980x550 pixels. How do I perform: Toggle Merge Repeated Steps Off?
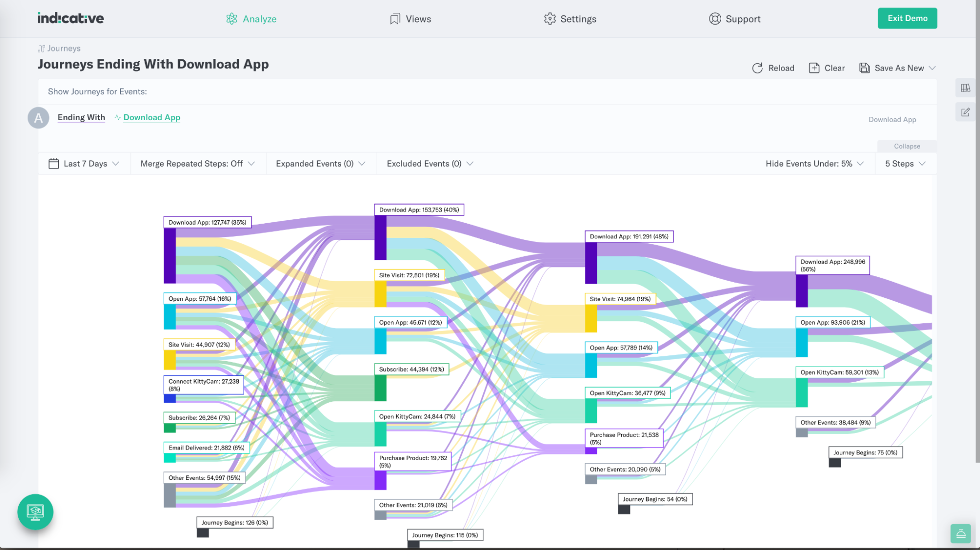point(198,164)
